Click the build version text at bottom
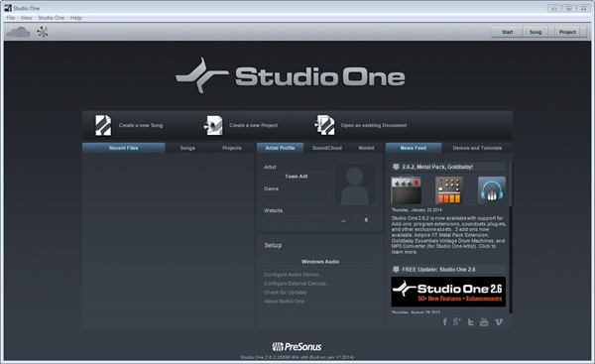This screenshot has width=595, height=364. coord(297,357)
